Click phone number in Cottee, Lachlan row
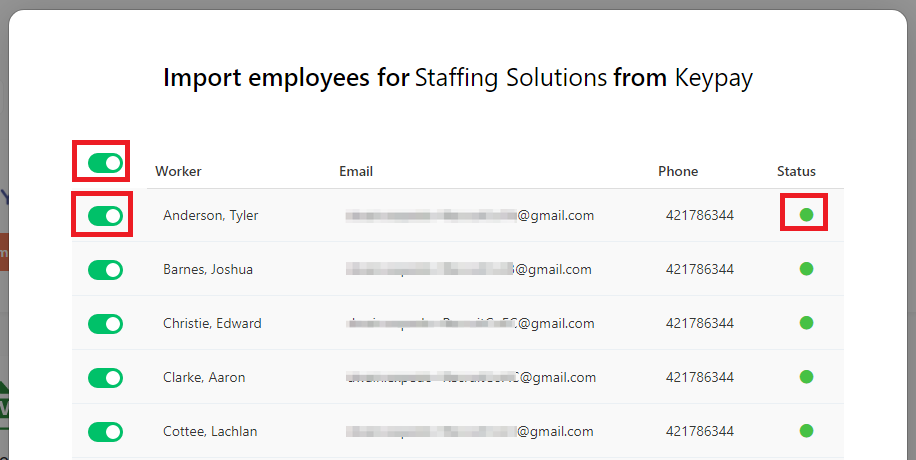This screenshot has height=460, width=916. (x=700, y=431)
